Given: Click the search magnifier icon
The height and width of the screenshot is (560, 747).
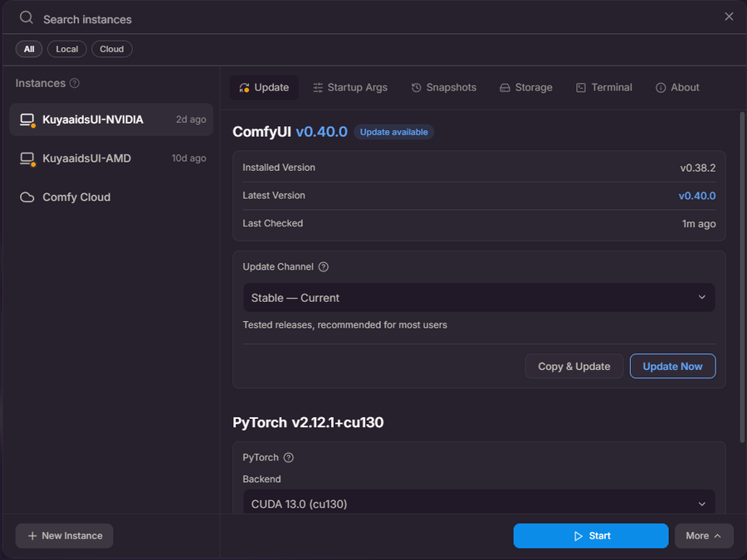Looking at the screenshot, I should pyautogui.click(x=27, y=18).
